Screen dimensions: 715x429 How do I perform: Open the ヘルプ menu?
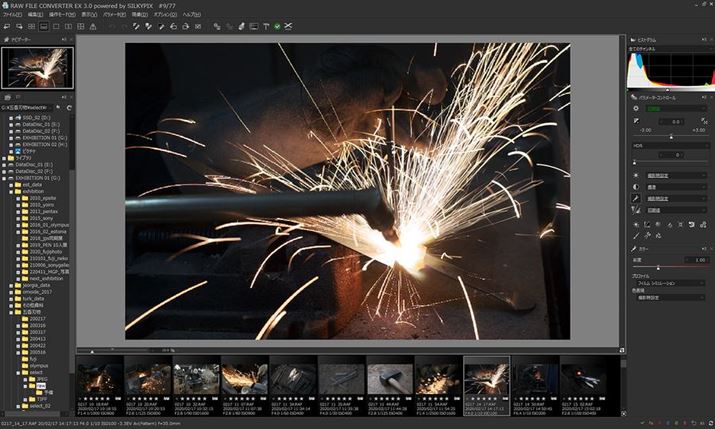192,15
